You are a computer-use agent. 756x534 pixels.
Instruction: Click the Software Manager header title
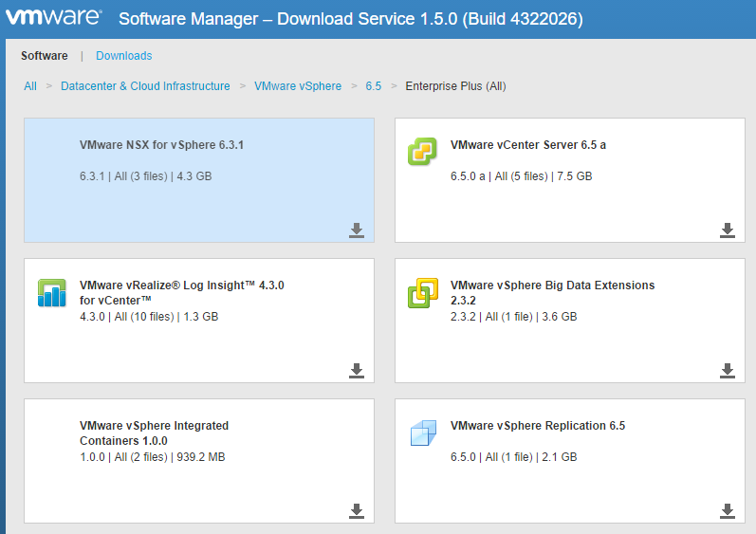[351, 19]
